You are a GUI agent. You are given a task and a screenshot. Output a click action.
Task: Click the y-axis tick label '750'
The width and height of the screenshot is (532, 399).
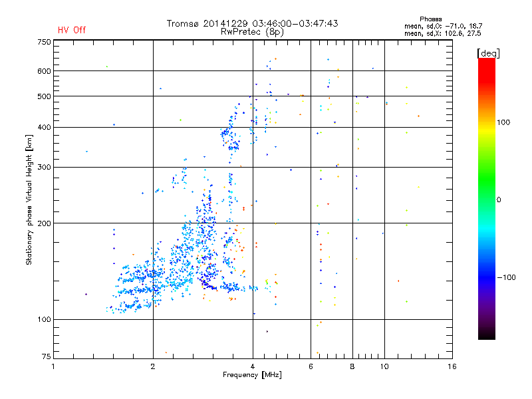(44, 42)
